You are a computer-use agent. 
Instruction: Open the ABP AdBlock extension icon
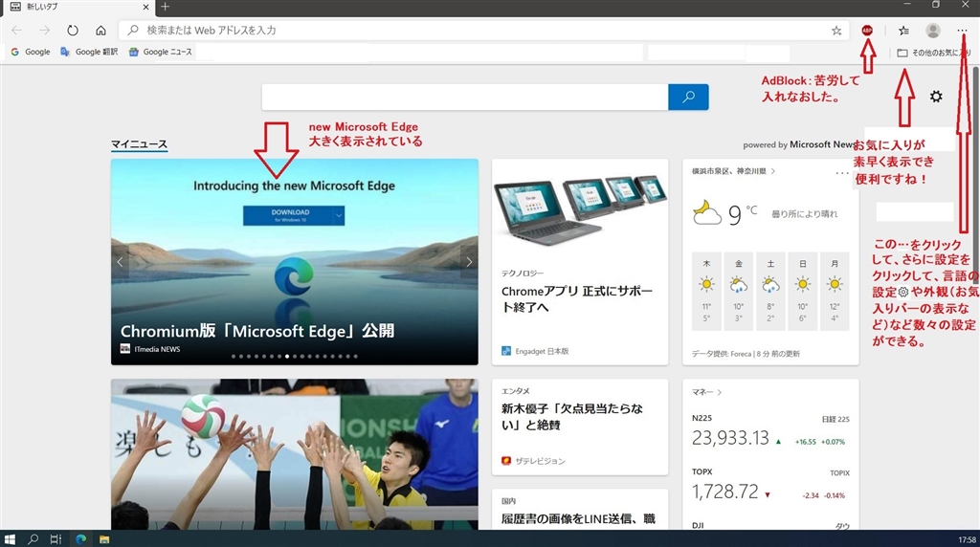pyautogui.click(x=867, y=30)
